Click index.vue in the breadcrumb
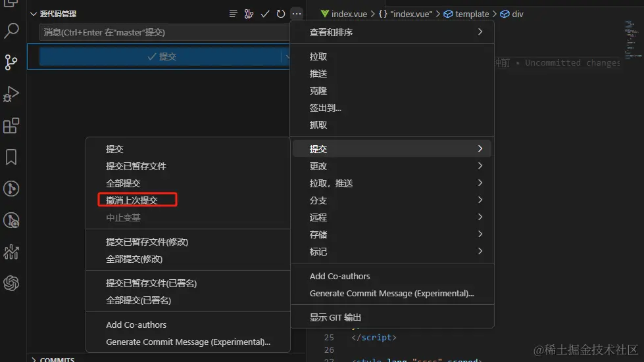 (349, 14)
